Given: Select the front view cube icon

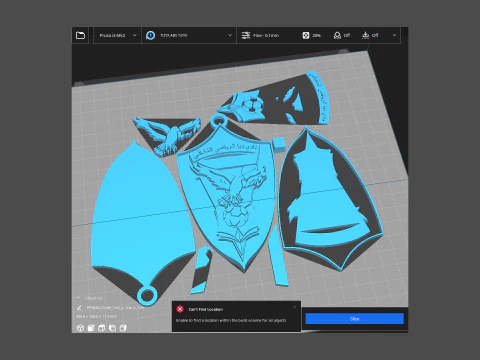Looking at the screenshot, I should coord(91,328).
